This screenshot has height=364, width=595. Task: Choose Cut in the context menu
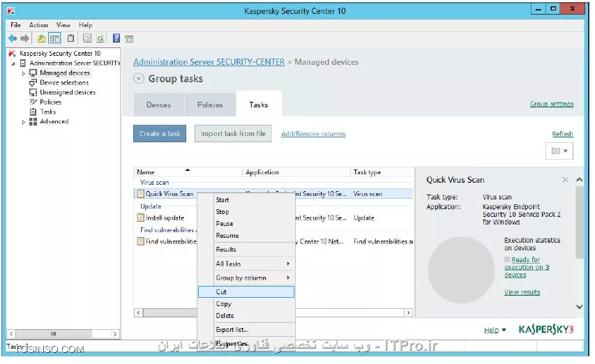[246, 291]
